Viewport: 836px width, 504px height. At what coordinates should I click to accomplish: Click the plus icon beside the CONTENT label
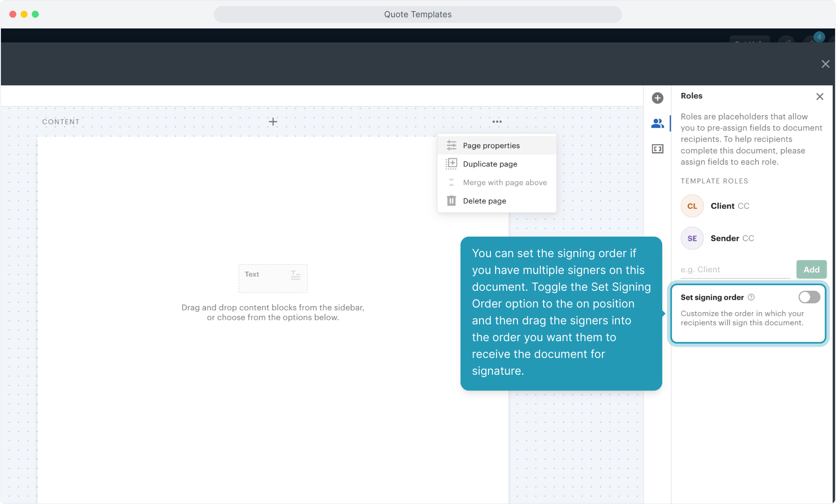click(x=273, y=122)
